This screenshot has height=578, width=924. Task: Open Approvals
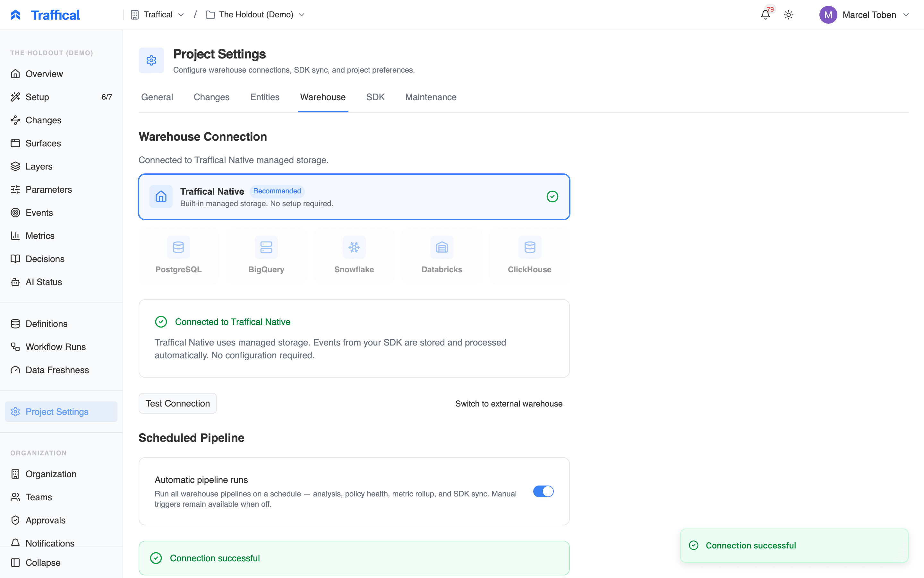(61, 520)
